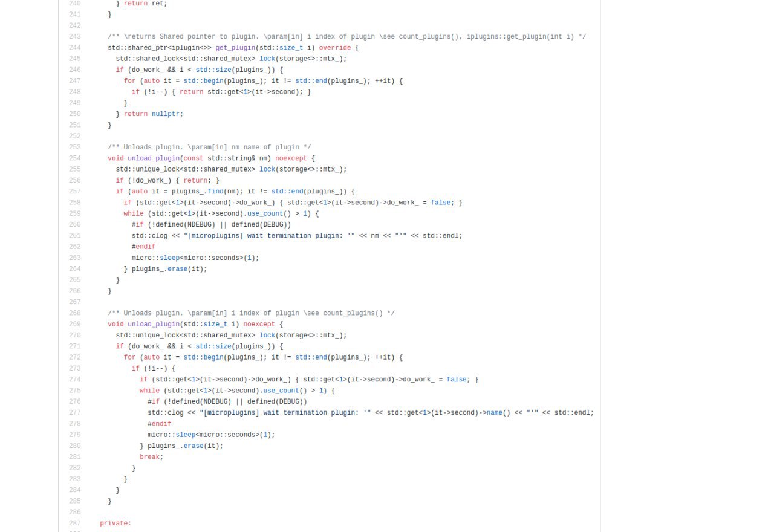
Task: Click line number 243
Action: point(74,37)
